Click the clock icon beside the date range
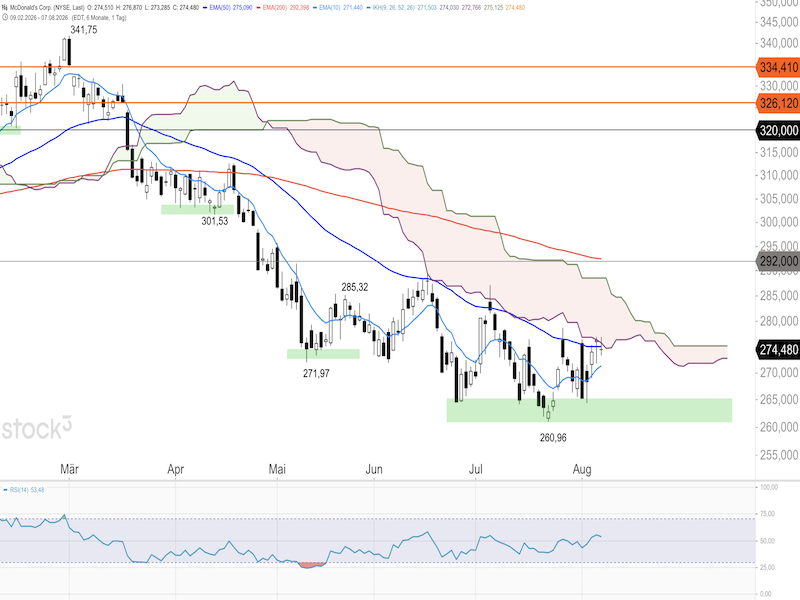800x600 pixels. coord(5,17)
